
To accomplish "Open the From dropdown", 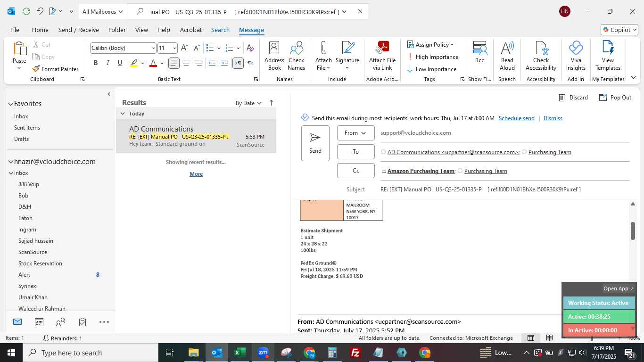I will coord(355,133).
